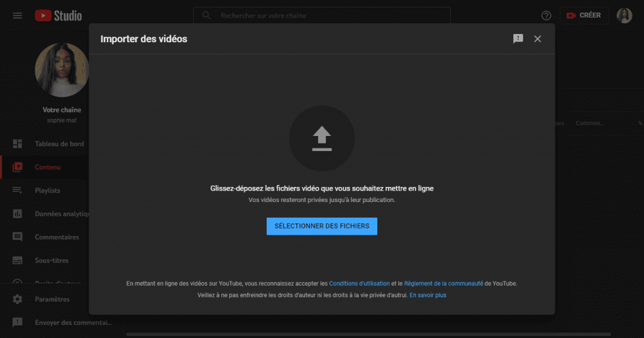Open the help question mark icon
Image resolution: width=644 pixels, height=338 pixels.
pos(547,16)
